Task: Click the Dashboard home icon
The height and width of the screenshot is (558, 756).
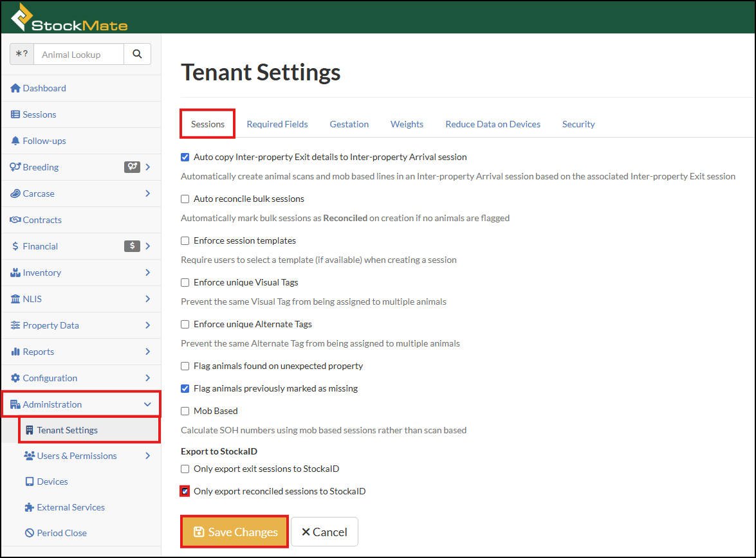Action: tap(15, 88)
